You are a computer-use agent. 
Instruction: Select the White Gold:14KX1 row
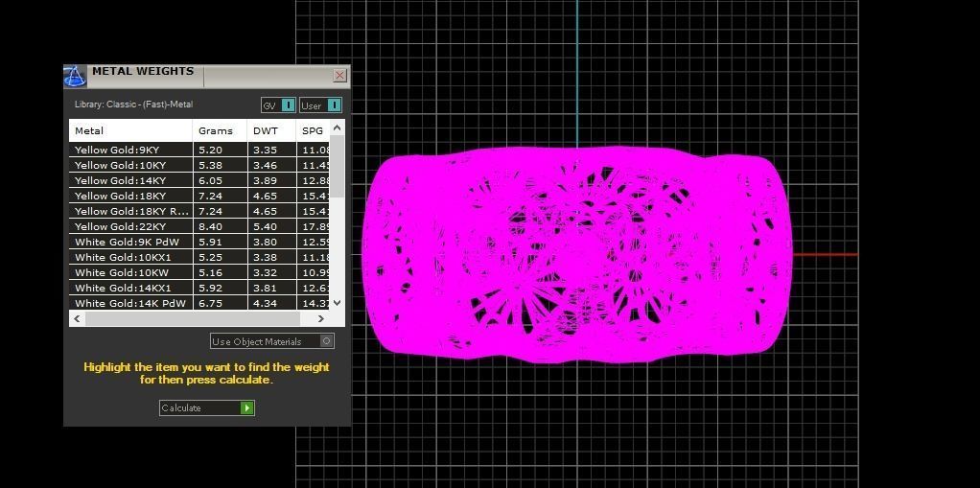[199, 288]
